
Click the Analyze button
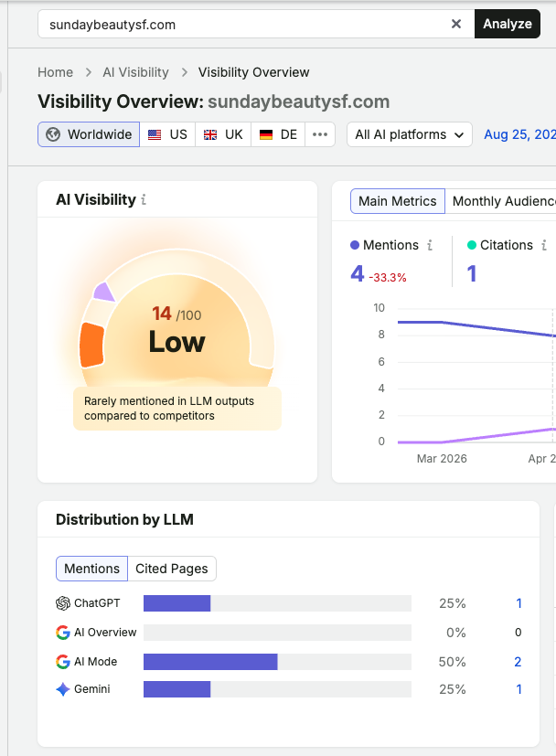[508, 24]
